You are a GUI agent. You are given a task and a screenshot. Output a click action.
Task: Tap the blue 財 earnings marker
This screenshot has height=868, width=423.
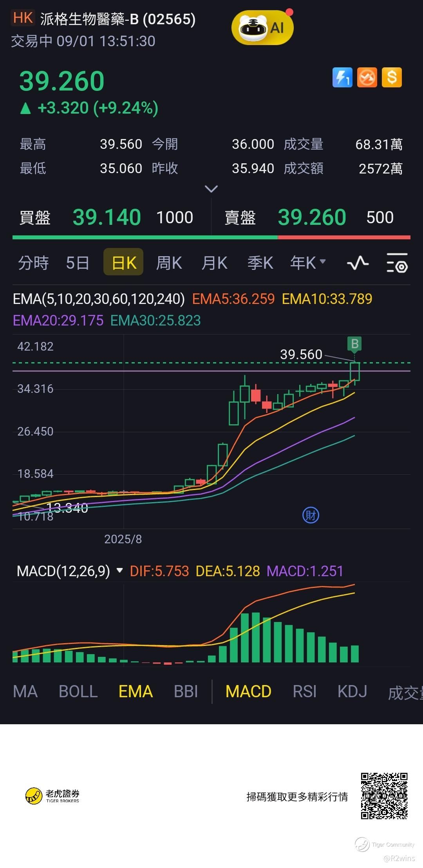tap(311, 515)
